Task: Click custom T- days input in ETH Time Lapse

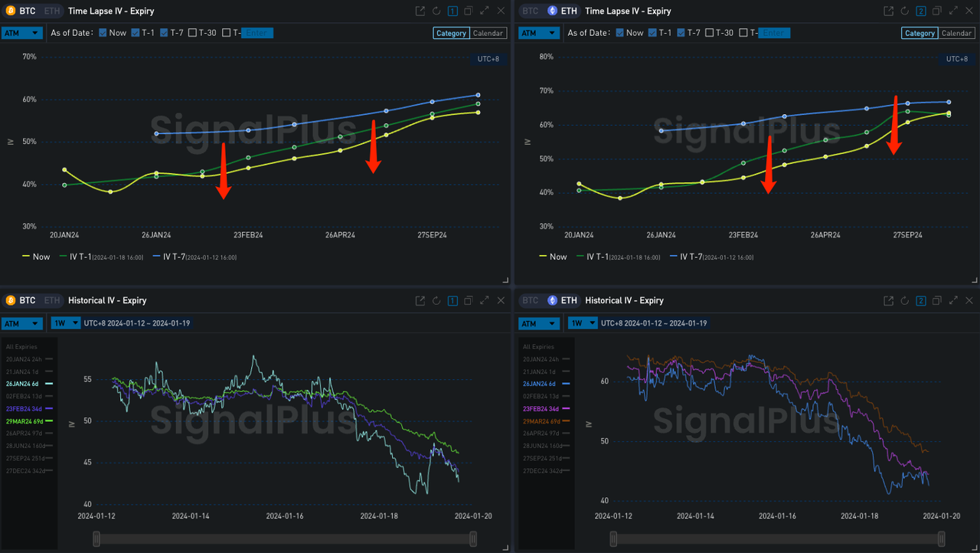Action: [x=773, y=33]
